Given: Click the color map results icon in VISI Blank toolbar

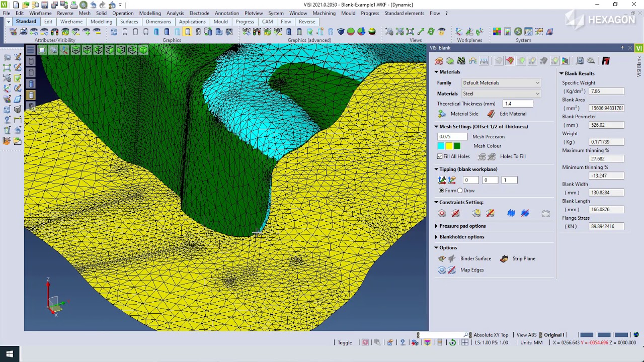Looking at the screenshot, I should (566, 61).
